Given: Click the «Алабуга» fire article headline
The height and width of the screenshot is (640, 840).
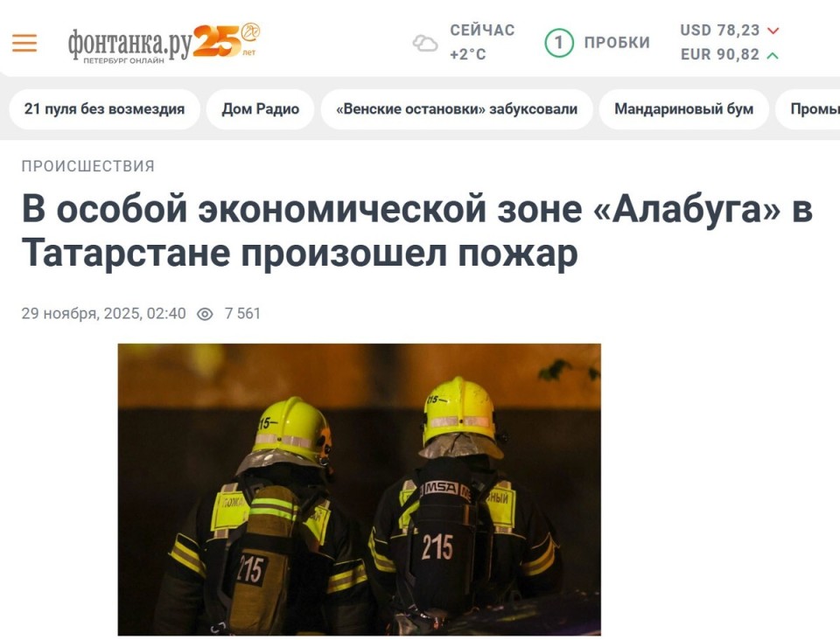Looking at the screenshot, I should point(417,230).
